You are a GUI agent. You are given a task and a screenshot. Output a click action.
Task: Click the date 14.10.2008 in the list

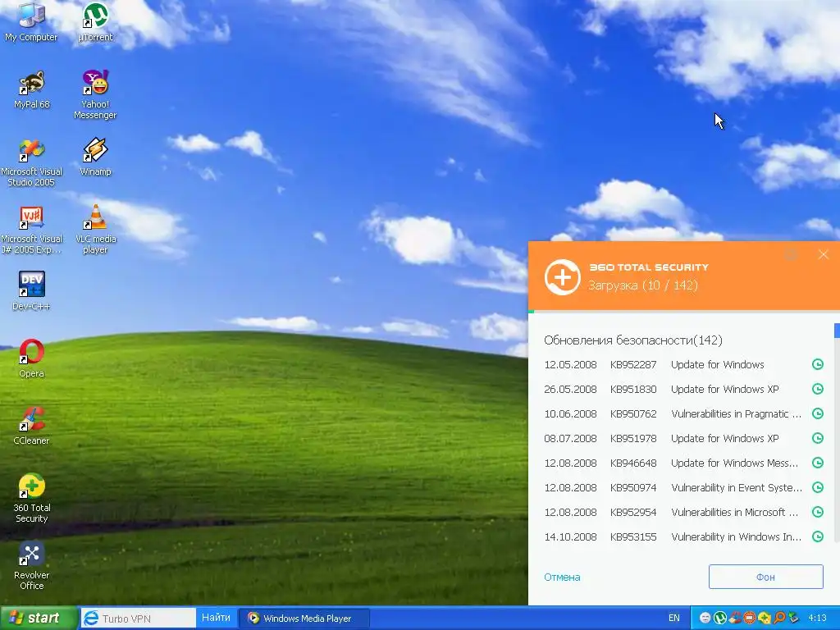[x=571, y=536]
